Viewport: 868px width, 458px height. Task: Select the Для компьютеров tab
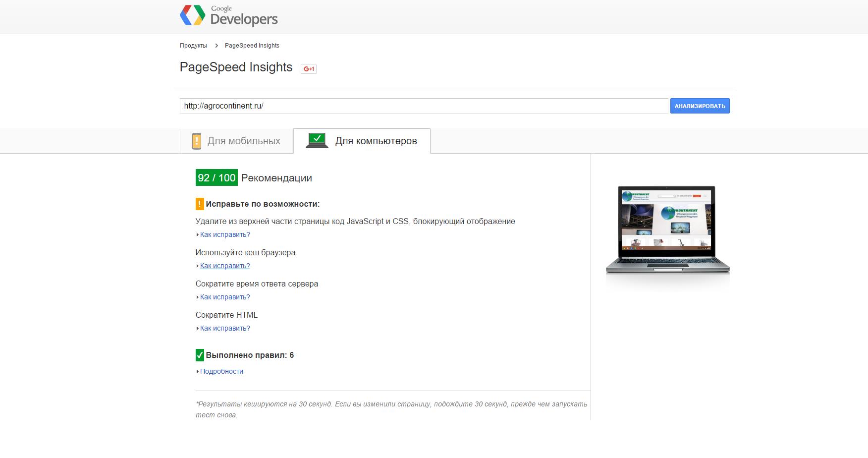pyautogui.click(x=362, y=141)
